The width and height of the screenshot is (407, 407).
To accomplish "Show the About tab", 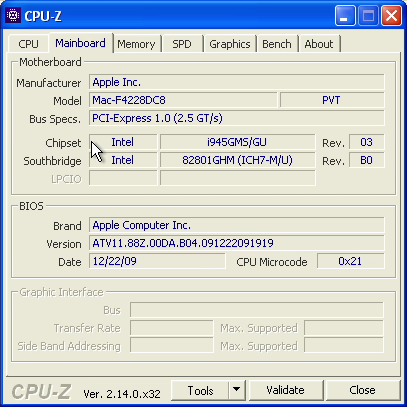I will 319,44.
